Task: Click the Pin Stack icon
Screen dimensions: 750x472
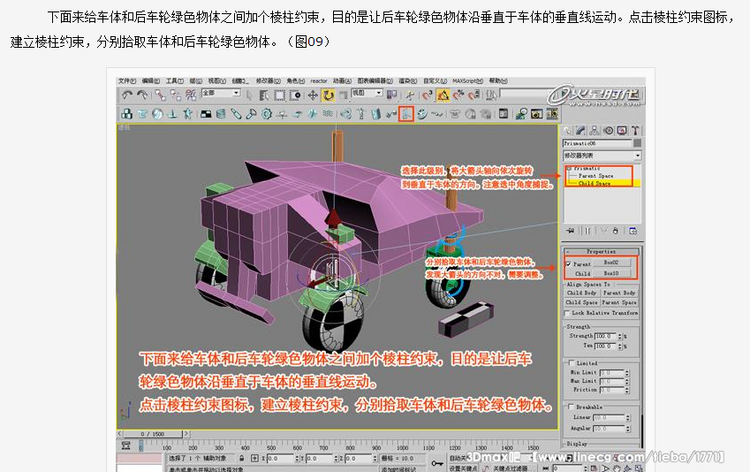Action: click(x=571, y=231)
